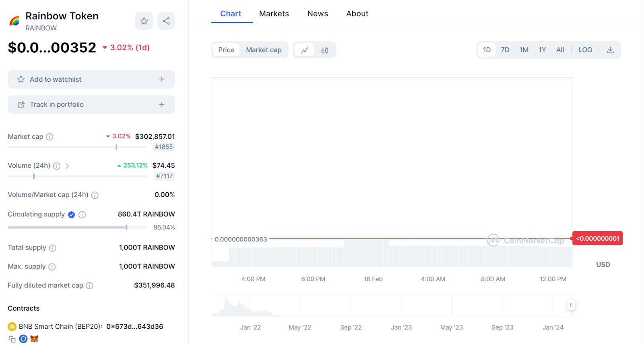
Task: Click the star favorite icon button
Action: pos(144,21)
